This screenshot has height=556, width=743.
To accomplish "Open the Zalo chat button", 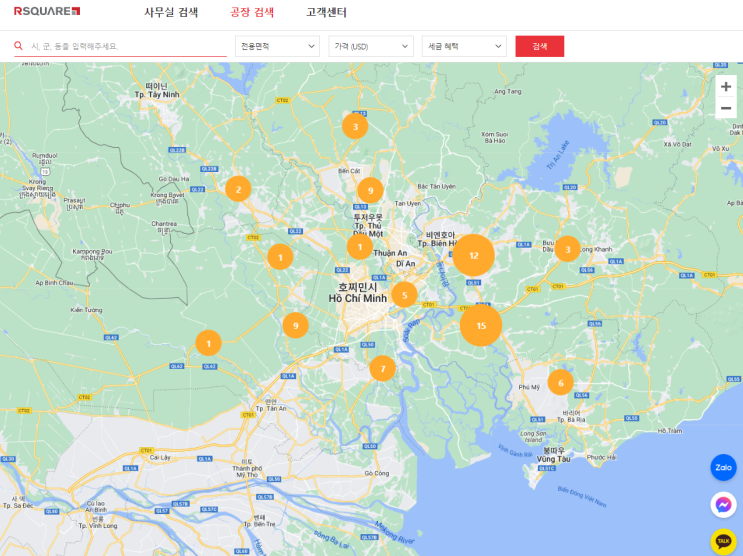I will pyautogui.click(x=723, y=467).
